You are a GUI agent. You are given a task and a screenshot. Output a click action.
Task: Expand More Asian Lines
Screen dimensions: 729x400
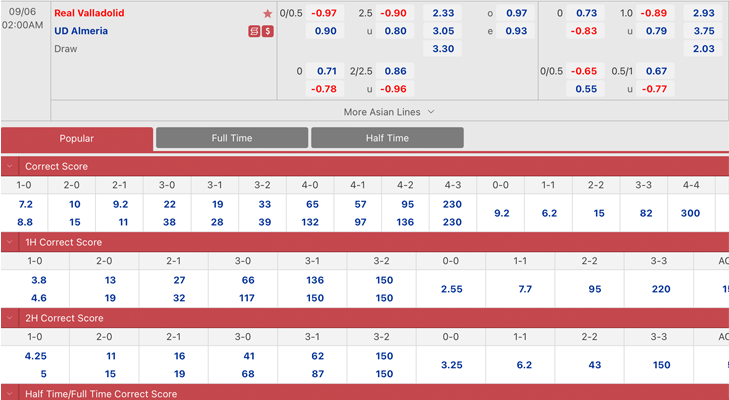coord(389,112)
